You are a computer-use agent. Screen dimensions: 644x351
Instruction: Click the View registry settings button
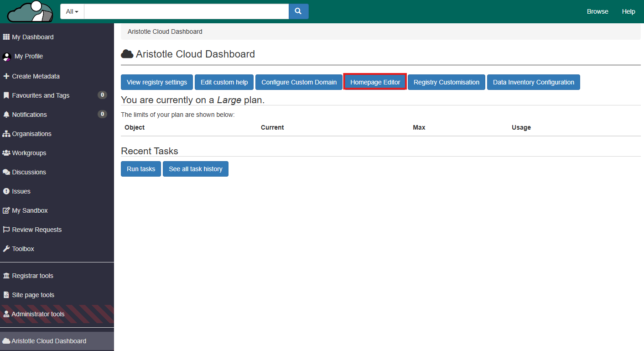pos(157,82)
